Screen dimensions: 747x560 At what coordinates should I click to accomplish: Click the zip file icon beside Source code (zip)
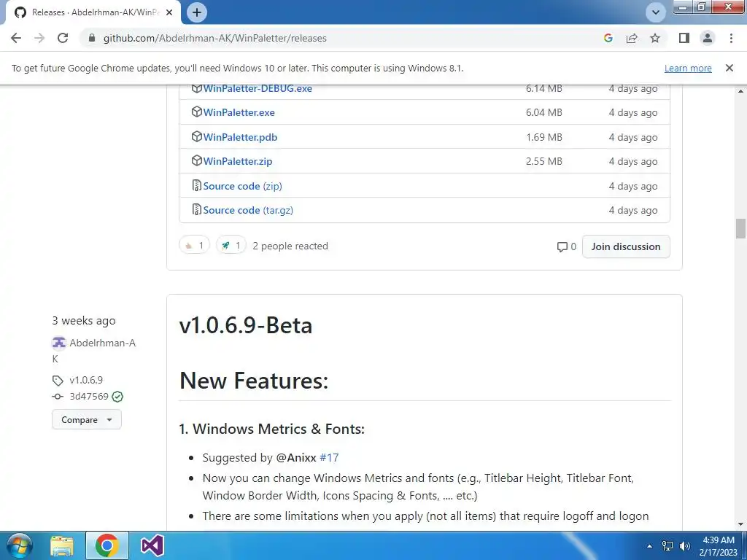coord(196,185)
